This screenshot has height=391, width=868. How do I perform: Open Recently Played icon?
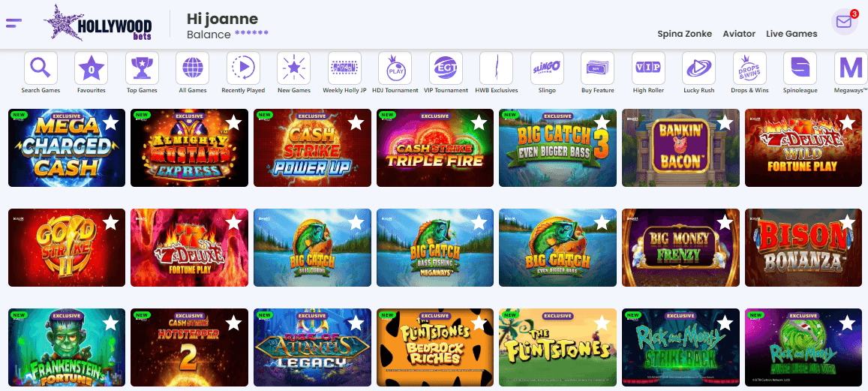click(x=244, y=68)
